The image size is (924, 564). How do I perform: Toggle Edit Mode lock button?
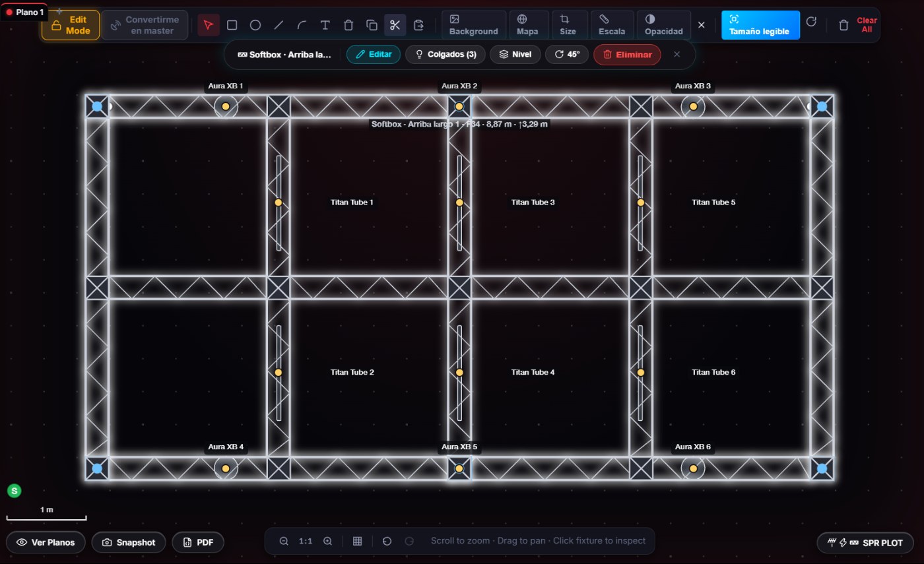coord(71,25)
